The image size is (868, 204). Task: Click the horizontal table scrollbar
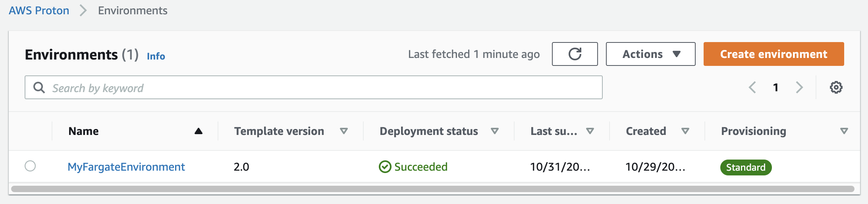(433, 189)
